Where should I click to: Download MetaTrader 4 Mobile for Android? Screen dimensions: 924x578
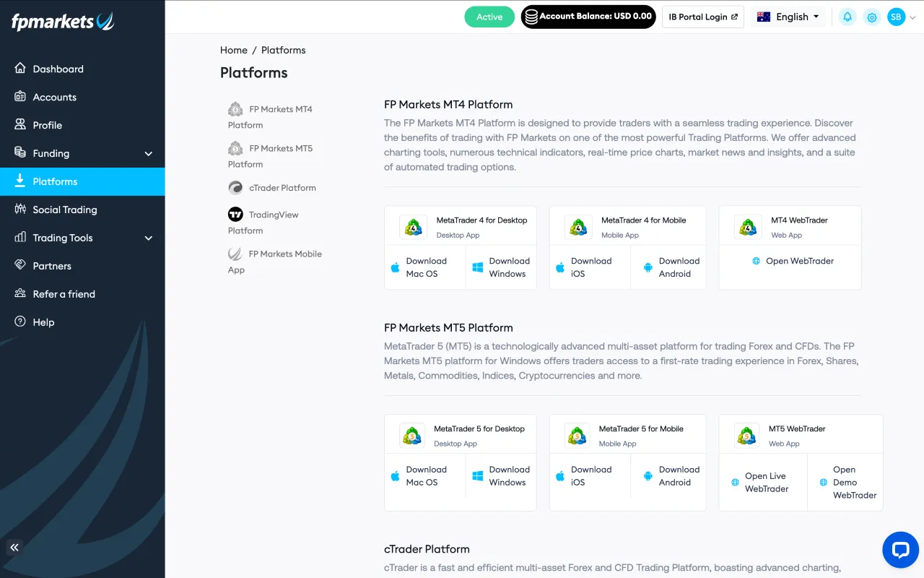pos(668,267)
